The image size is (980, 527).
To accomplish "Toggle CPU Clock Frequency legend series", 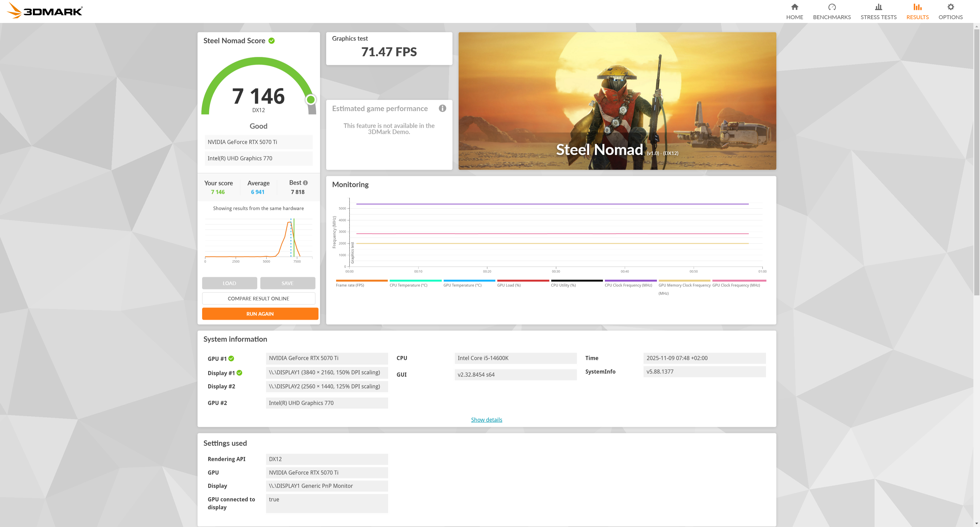I will [628, 285].
